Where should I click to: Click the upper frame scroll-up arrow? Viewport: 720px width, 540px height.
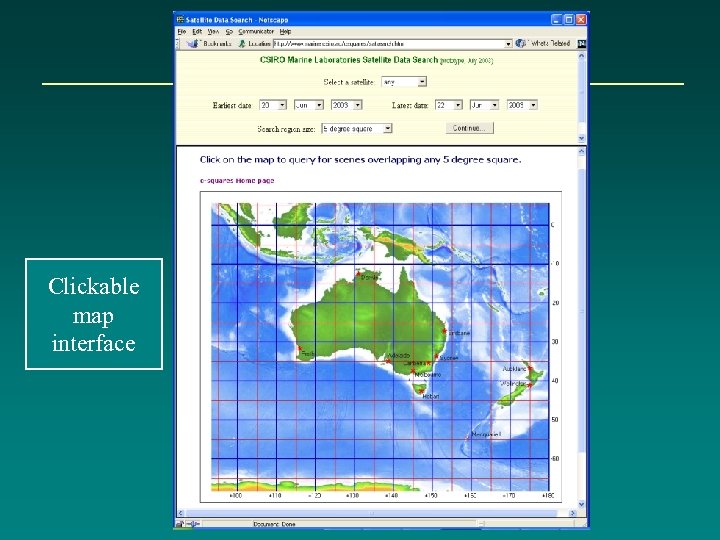581,56
